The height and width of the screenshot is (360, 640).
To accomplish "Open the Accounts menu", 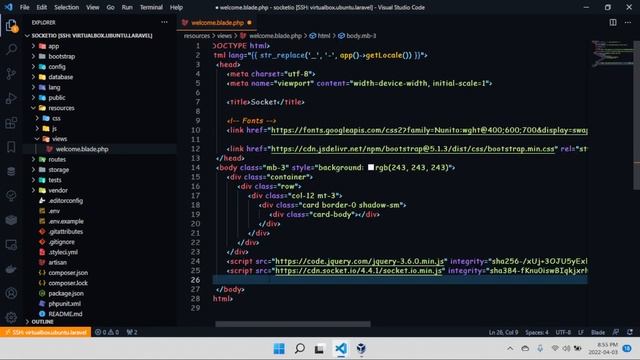I will click(x=11, y=293).
